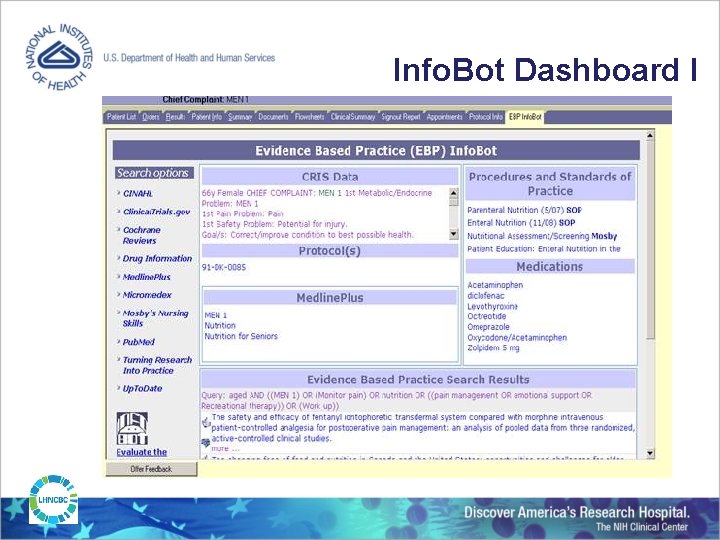Open Drug Information search option
The width and height of the screenshot is (720, 540).
[x=157, y=259]
